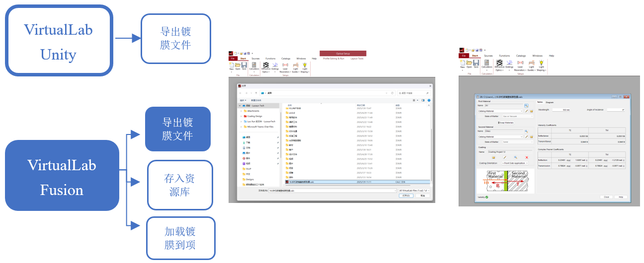Open Second Material Catalog Material dropdown
The height and width of the screenshot is (263, 644).
pyautogui.click(x=500, y=136)
